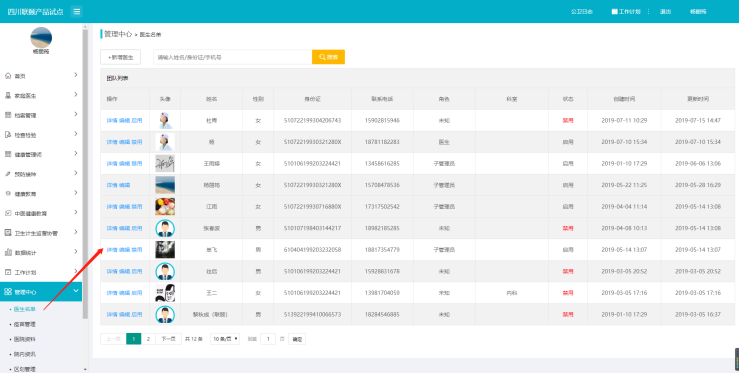Viewport: 740px width, 374px height.
Task: Open signature avatar in row with phone 13458616285
Action: click(165, 163)
